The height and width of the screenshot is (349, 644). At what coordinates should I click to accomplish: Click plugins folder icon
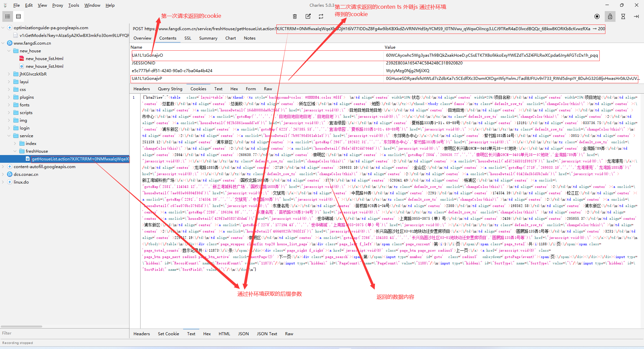pyautogui.click(x=16, y=97)
